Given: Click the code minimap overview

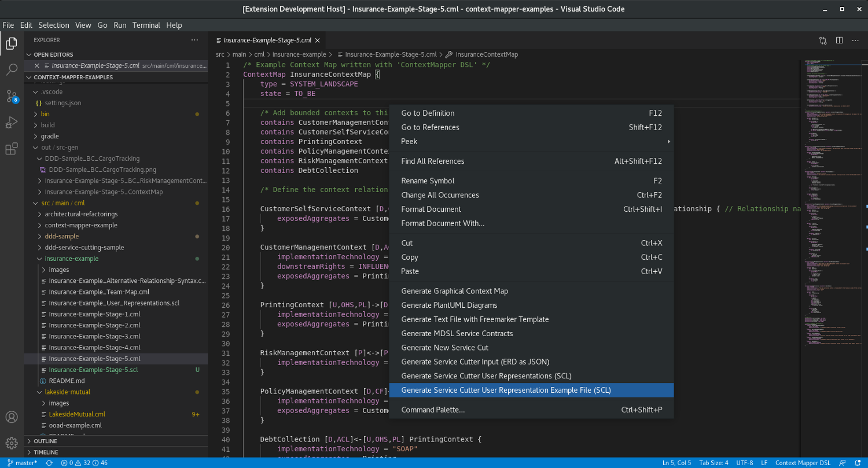Looking at the screenshot, I should (x=832, y=202).
